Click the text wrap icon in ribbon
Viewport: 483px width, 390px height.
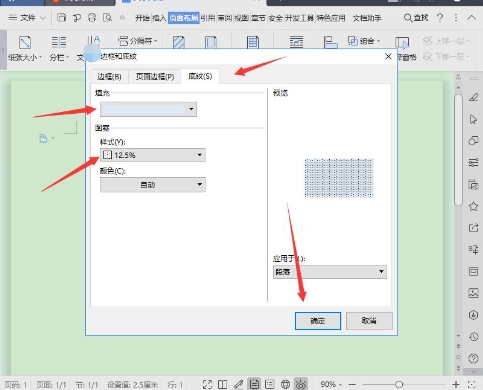296,42
